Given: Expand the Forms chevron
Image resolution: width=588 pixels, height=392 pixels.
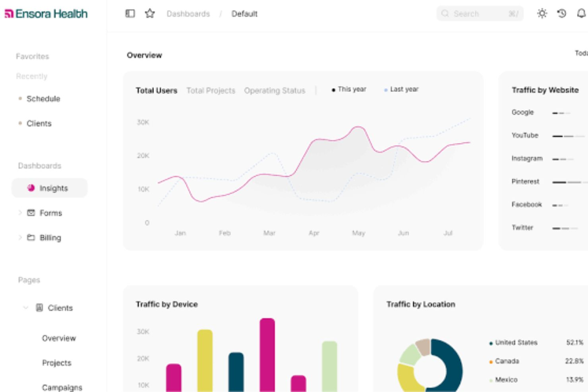Looking at the screenshot, I should pos(20,212).
